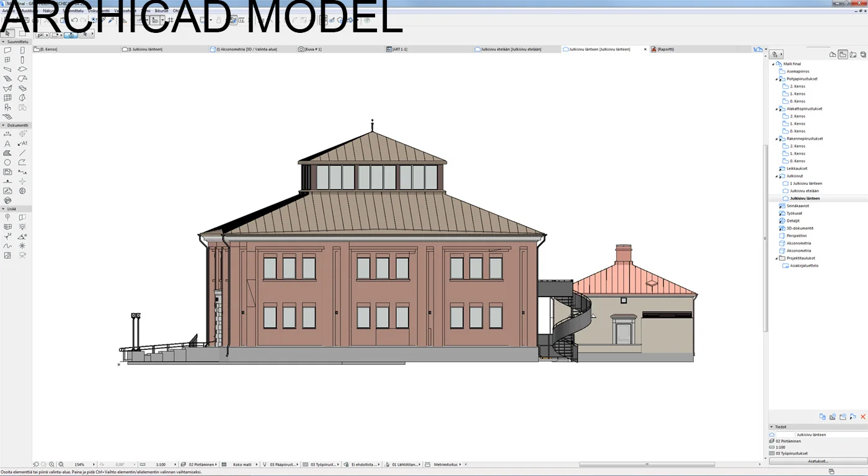Open Asemapiirros in the navigator
Image resolution: width=868 pixels, height=476 pixels.
tap(797, 71)
